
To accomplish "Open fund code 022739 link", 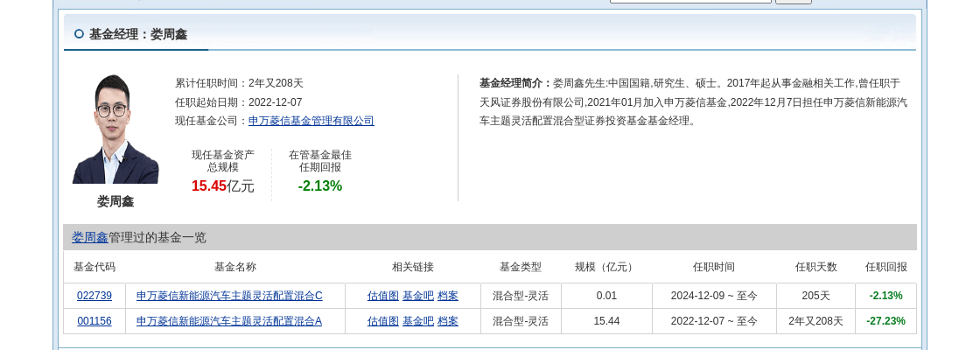I will pyautogui.click(x=94, y=296).
